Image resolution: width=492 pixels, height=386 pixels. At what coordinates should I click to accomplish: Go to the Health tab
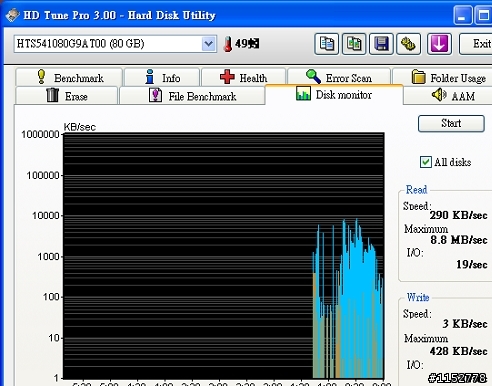pos(244,77)
